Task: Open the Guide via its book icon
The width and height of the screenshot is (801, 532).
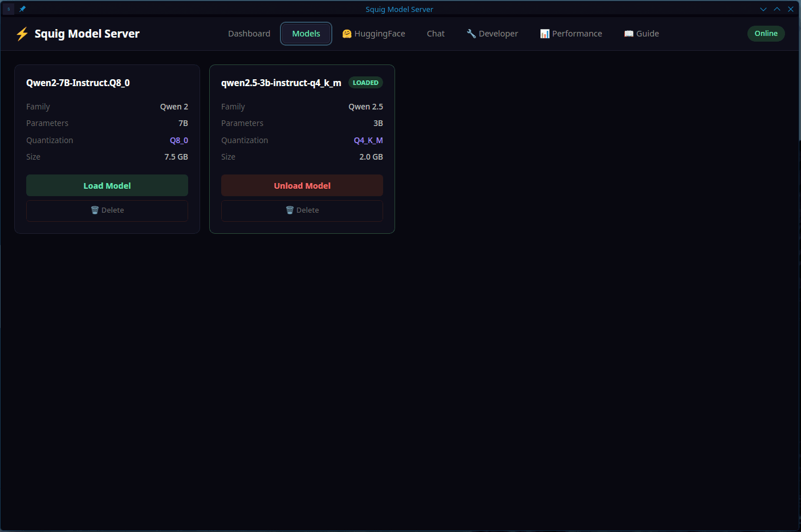Action: [629, 34]
